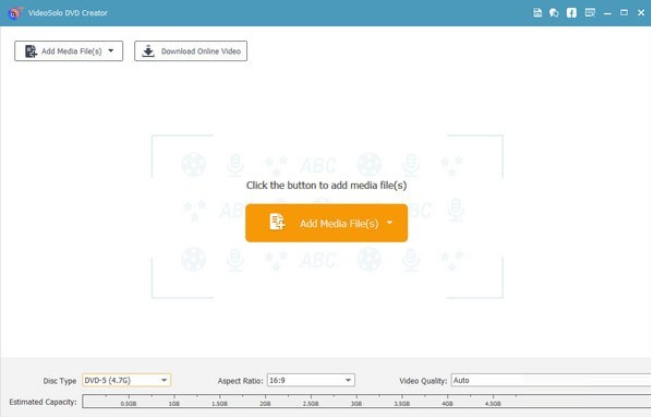Expand the orange button's dropdown arrow

click(389, 223)
